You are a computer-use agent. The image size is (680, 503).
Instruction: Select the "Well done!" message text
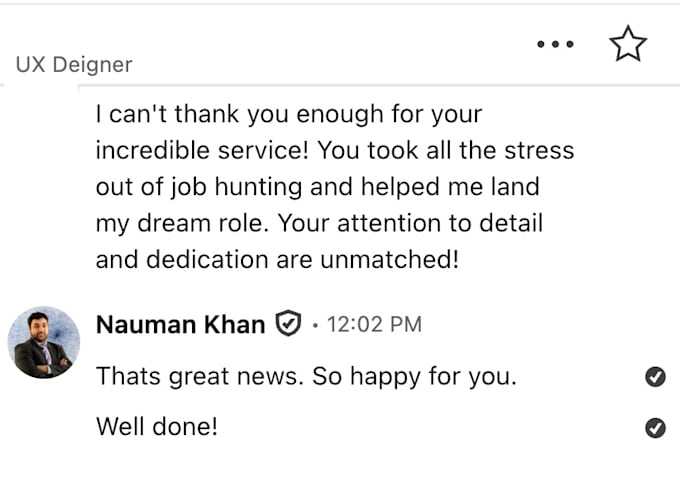pos(156,428)
